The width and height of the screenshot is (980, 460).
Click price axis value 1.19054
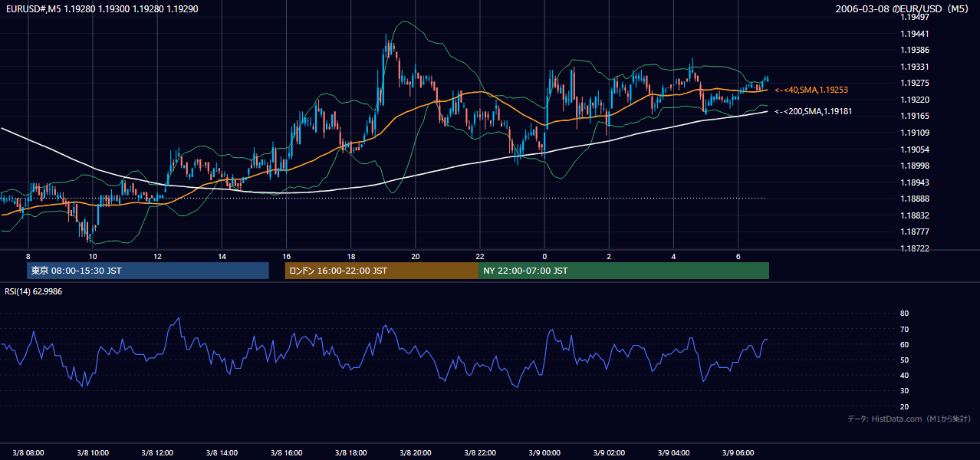tap(915, 149)
